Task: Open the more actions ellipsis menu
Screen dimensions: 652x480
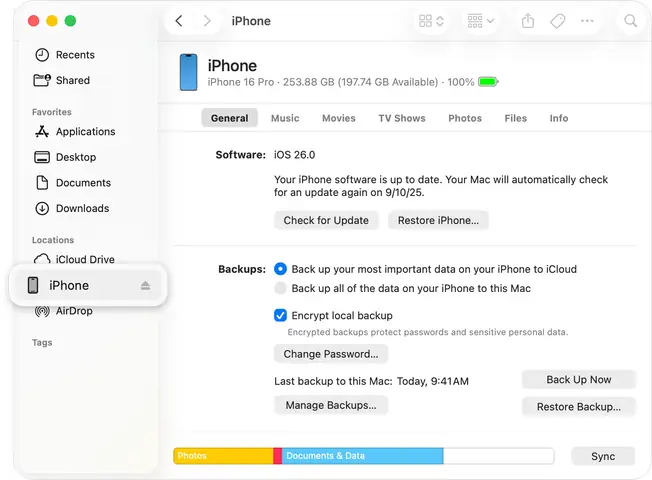Action: (x=587, y=21)
